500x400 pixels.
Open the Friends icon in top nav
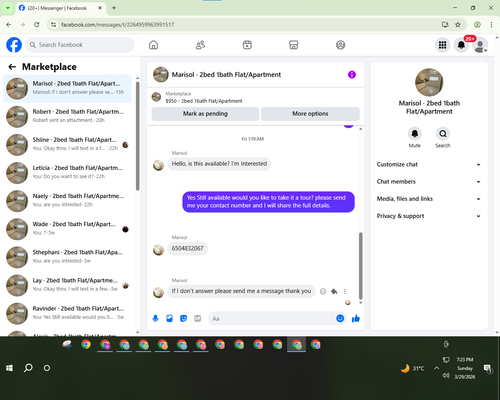[x=200, y=45]
